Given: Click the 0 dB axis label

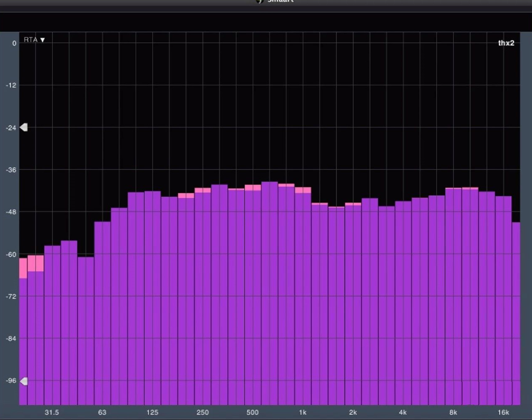Looking at the screenshot, I should (x=14, y=43).
